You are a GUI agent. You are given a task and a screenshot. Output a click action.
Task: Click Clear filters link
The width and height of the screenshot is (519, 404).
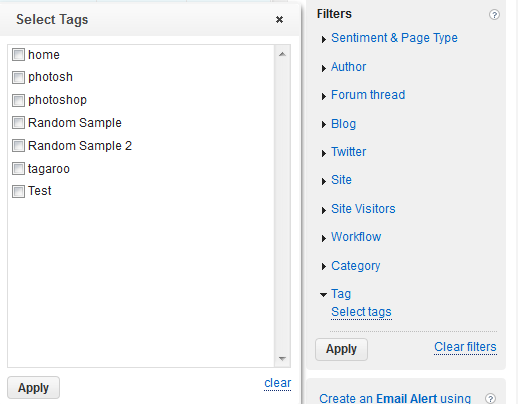pos(465,347)
